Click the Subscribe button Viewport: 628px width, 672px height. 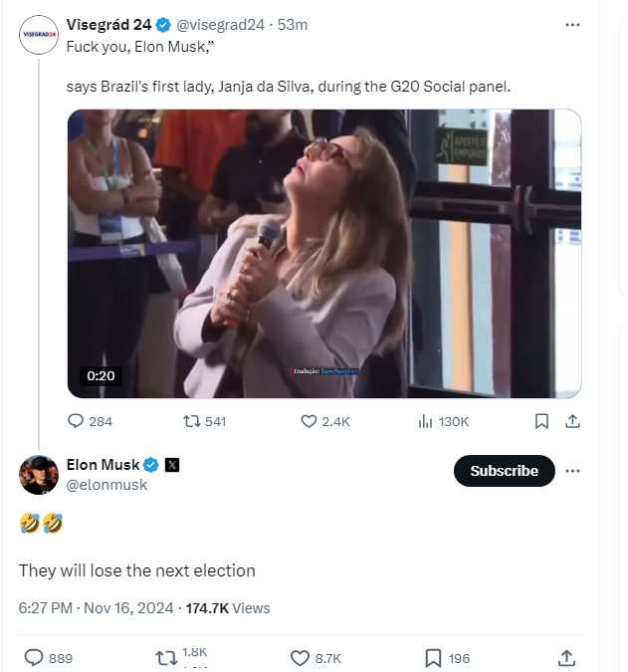(504, 471)
